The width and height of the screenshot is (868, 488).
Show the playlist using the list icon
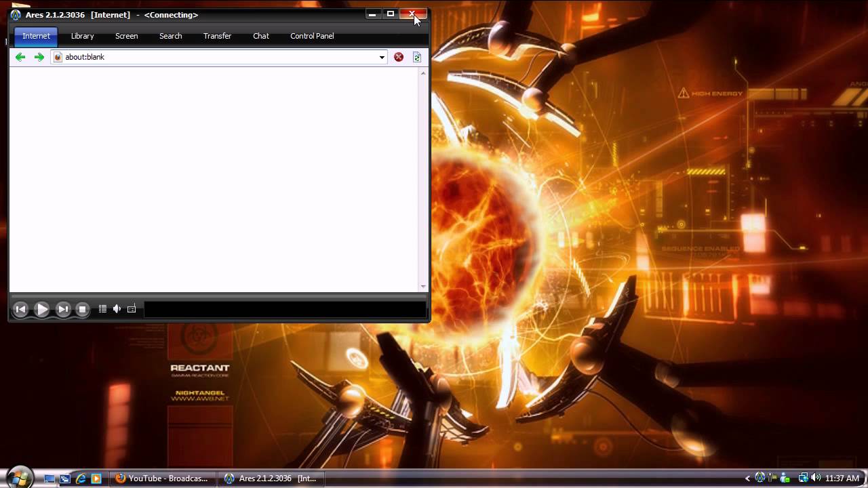[102, 309]
